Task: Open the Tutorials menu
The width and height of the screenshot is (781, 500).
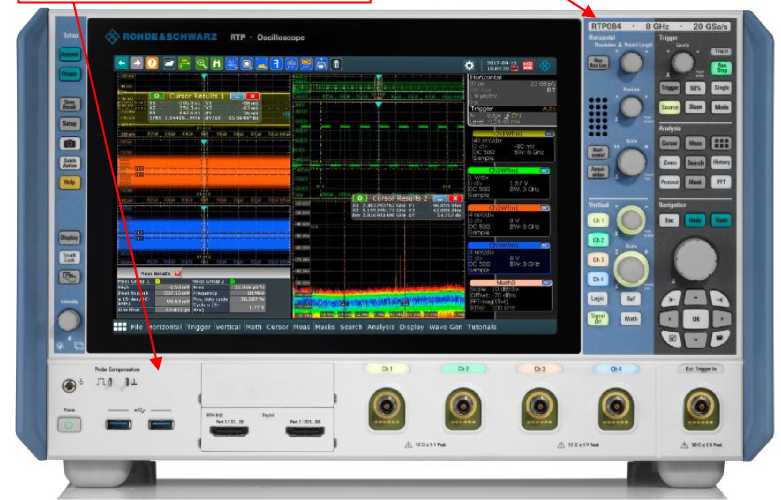Action: 482,327
